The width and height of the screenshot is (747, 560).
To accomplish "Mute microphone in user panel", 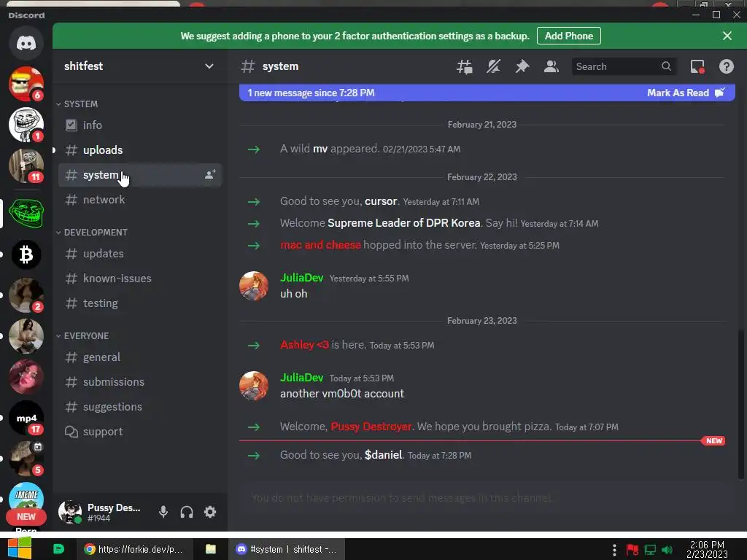I will pos(163,512).
